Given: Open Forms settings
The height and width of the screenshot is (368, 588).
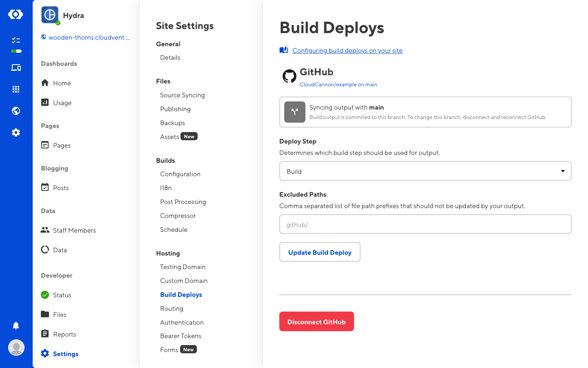Looking at the screenshot, I should (169, 350).
